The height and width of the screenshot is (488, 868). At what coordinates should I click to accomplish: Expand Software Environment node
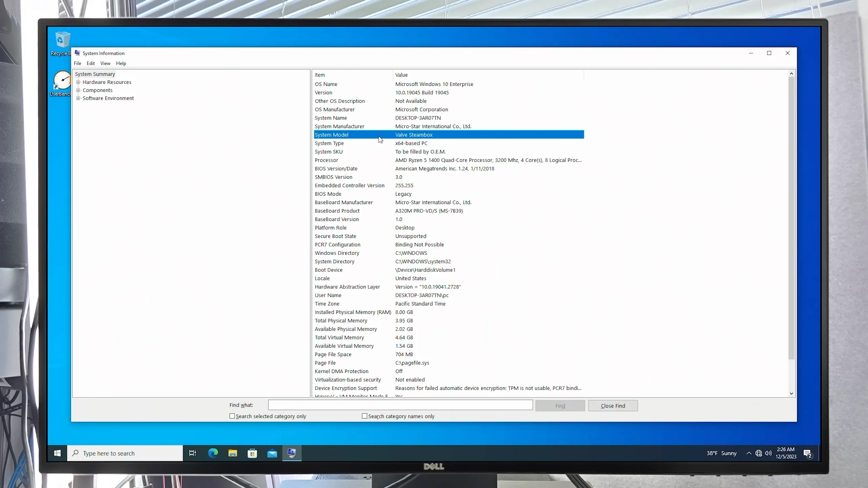tap(78, 98)
